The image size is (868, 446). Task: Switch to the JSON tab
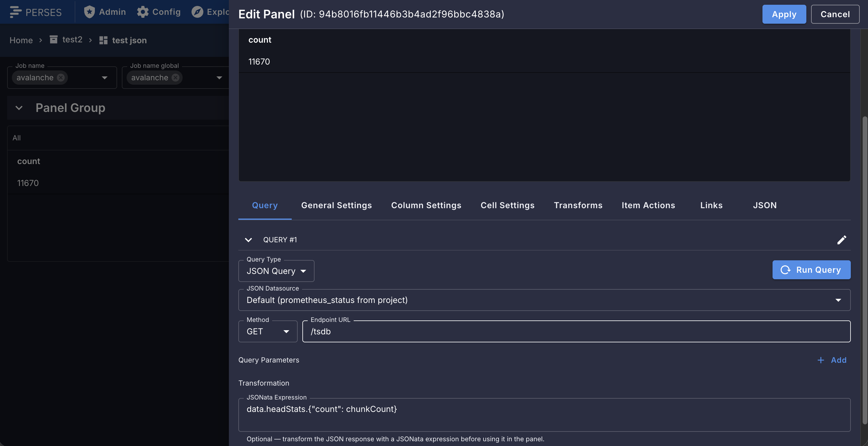(x=765, y=205)
